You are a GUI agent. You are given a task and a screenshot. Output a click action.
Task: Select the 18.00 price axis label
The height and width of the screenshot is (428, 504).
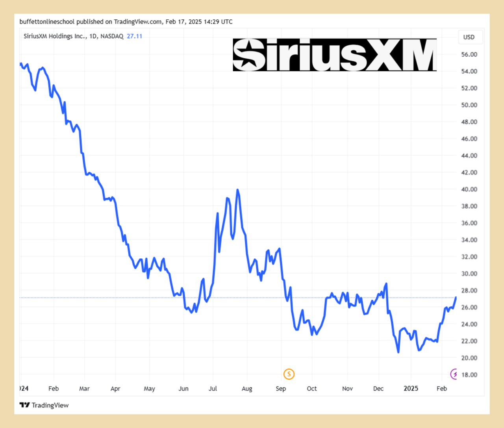[x=469, y=375]
